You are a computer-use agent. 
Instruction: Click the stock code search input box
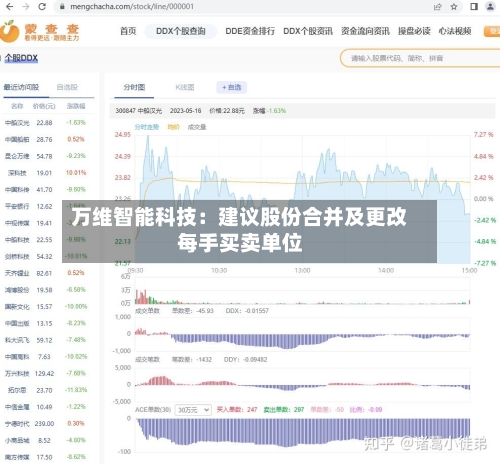click(421, 58)
